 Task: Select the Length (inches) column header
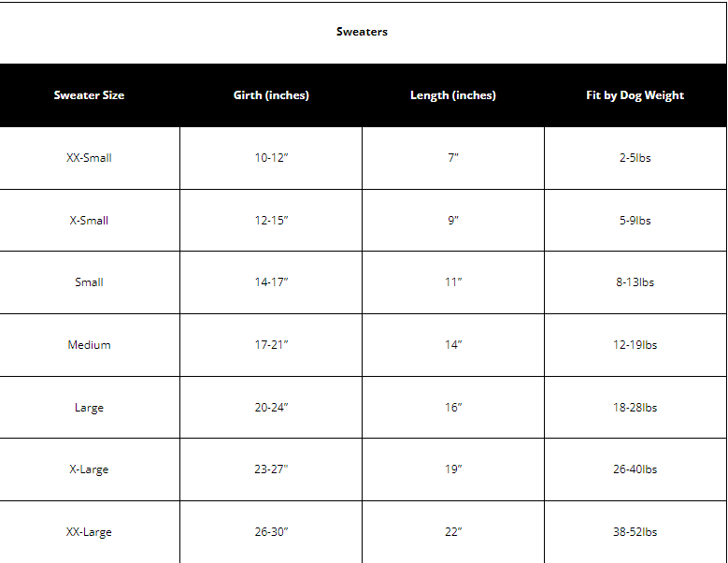pyautogui.click(x=453, y=95)
